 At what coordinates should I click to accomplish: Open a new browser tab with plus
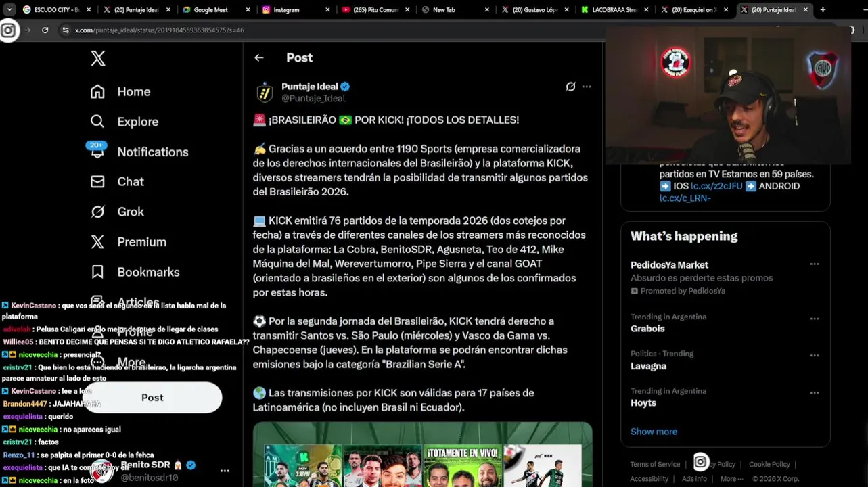pos(823,10)
